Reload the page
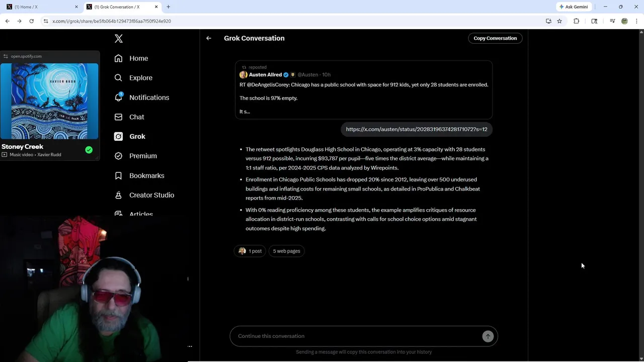The height and width of the screenshot is (362, 644). [x=31, y=21]
